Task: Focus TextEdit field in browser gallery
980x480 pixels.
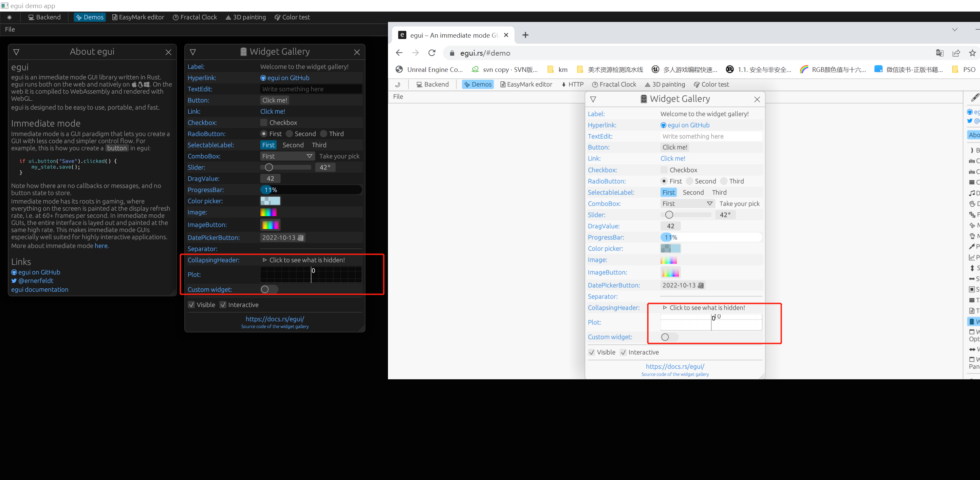Action: [x=711, y=136]
